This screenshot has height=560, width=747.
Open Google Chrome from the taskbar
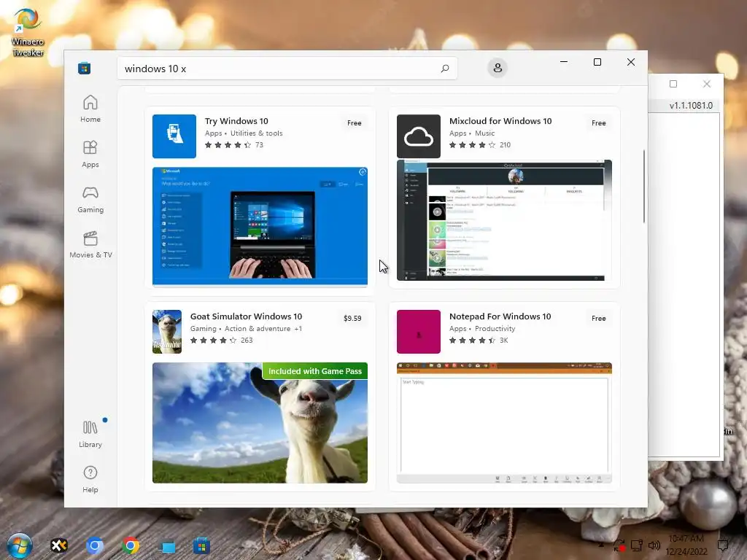pyautogui.click(x=130, y=545)
